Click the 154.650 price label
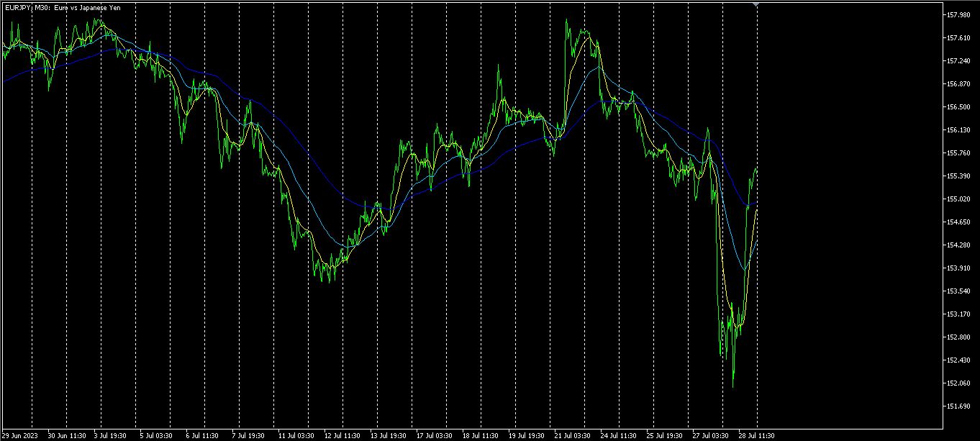The height and width of the screenshot is (441, 980). [x=959, y=222]
